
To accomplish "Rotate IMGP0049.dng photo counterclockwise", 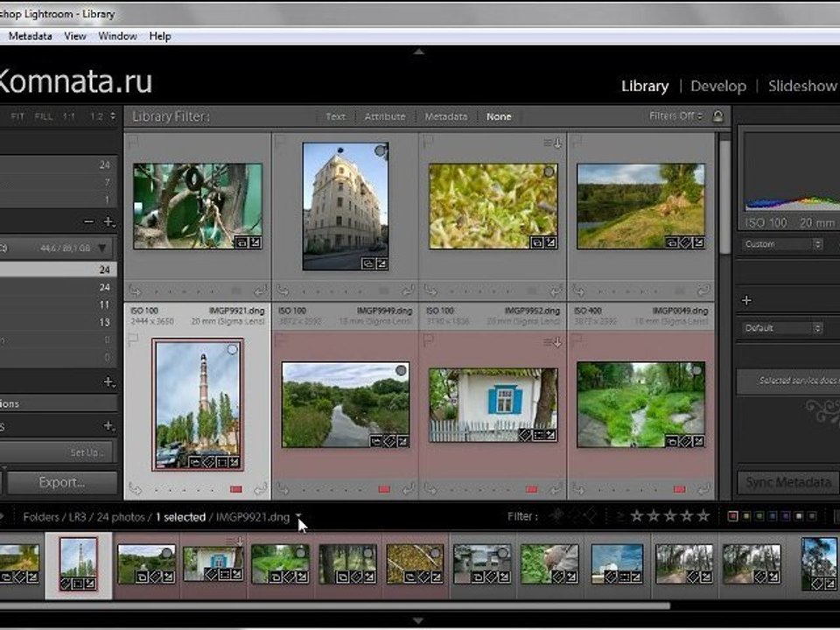I will click(578, 489).
